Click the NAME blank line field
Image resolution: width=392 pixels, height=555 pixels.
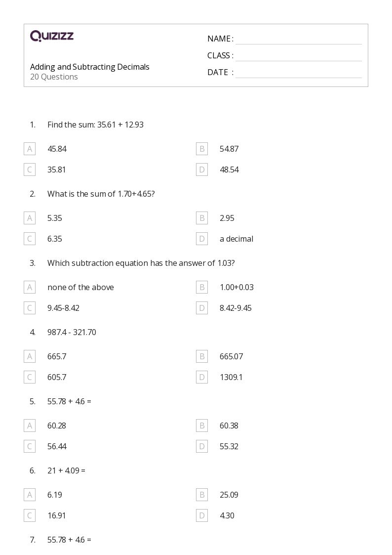(299, 40)
